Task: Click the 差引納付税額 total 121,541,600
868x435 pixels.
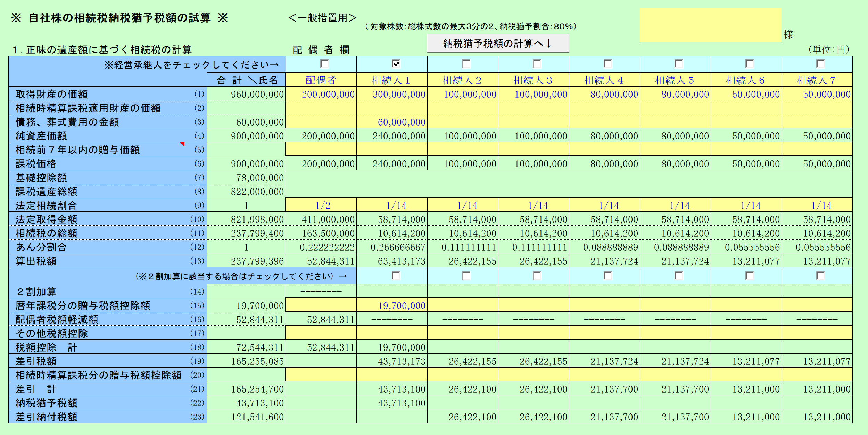Action: pos(246,416)
